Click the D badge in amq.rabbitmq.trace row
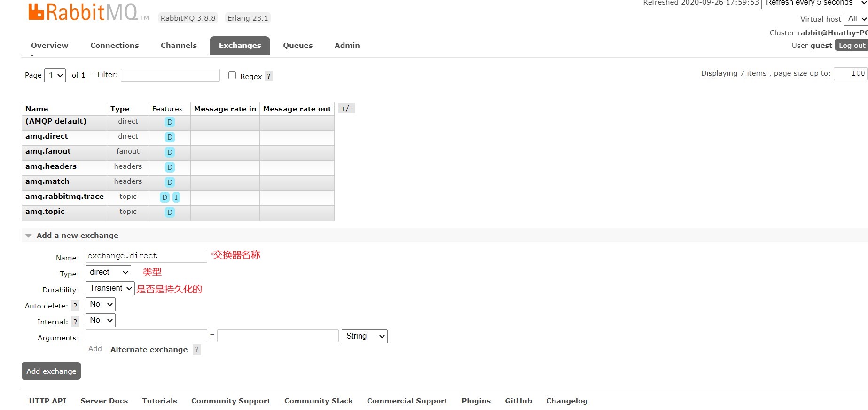The width and height of the screenshot is (868, 410). click(164, 197)
